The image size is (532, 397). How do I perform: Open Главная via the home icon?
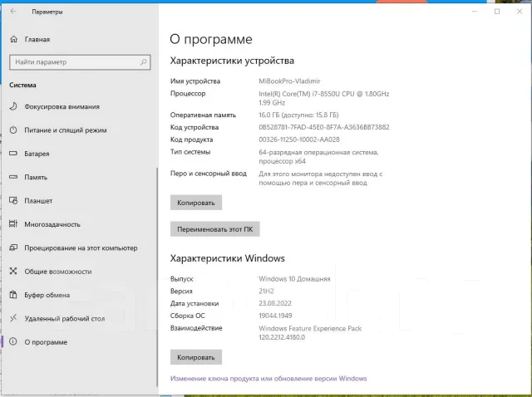point(13,39)
